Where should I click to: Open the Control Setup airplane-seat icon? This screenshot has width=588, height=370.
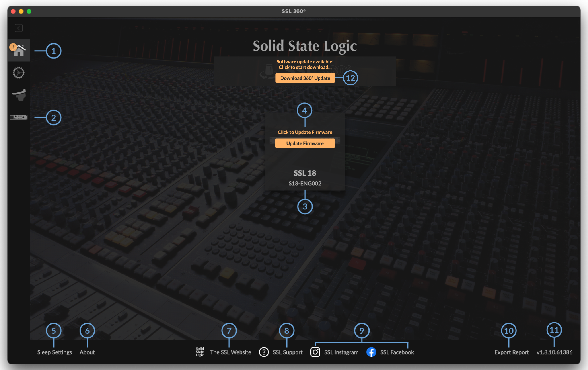point(19,95)
